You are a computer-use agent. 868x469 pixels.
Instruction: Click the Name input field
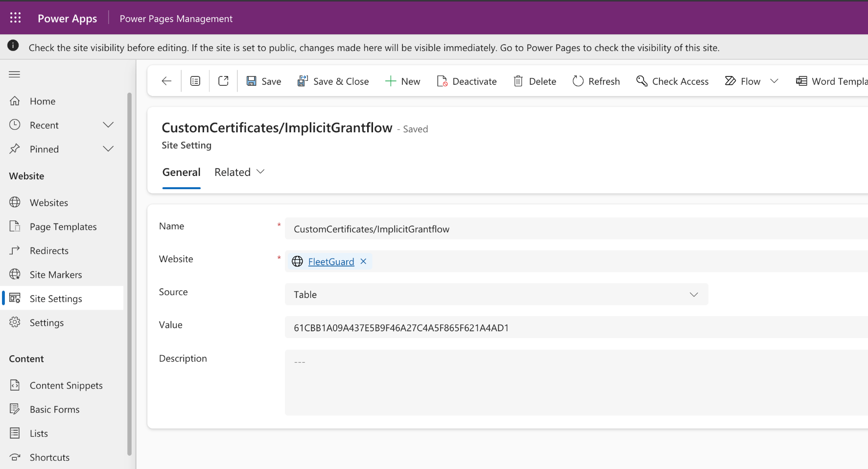[x=576, y=229]
